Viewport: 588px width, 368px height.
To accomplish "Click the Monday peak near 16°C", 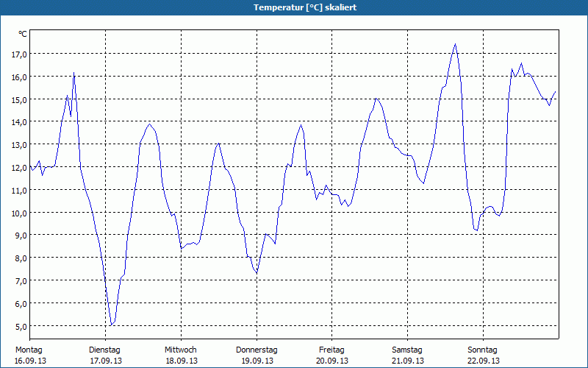I will 74,73.
